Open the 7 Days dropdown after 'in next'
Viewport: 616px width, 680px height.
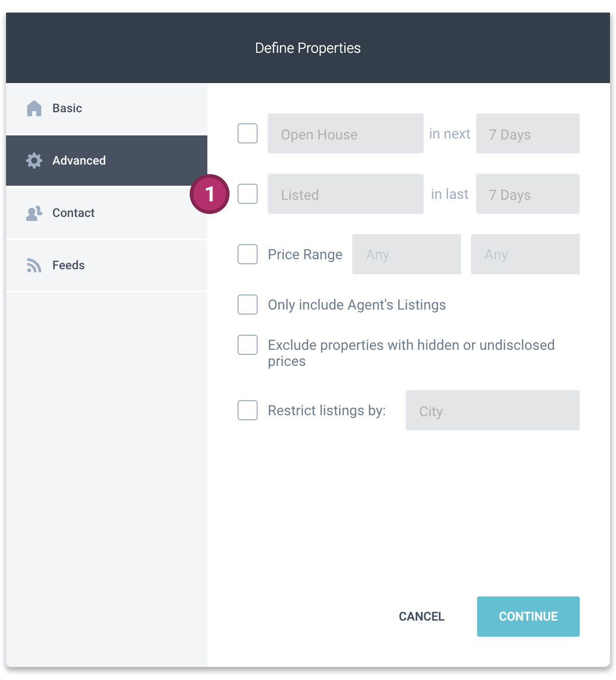pyautogui.click(x=528, y=133)
